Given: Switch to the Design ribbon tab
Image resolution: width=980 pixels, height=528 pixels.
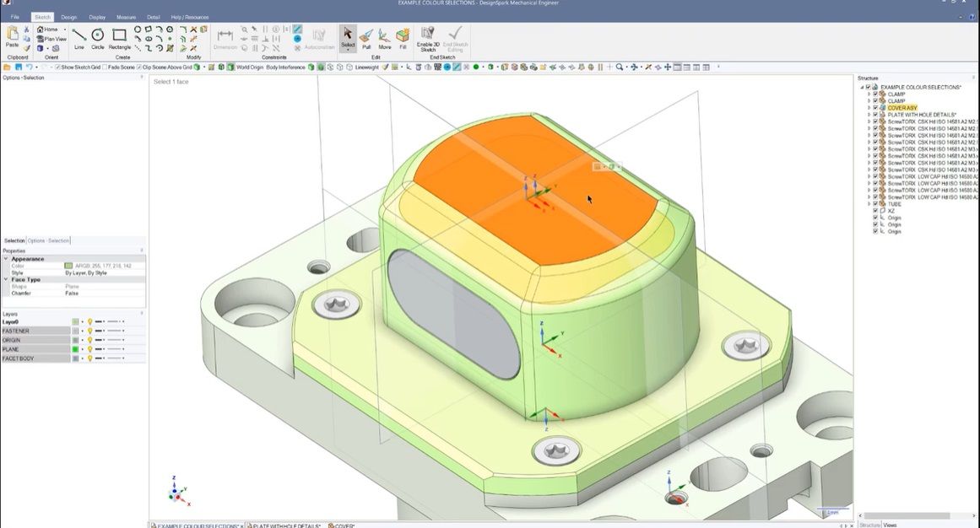Looking at the screenshot, I should 68,16.
